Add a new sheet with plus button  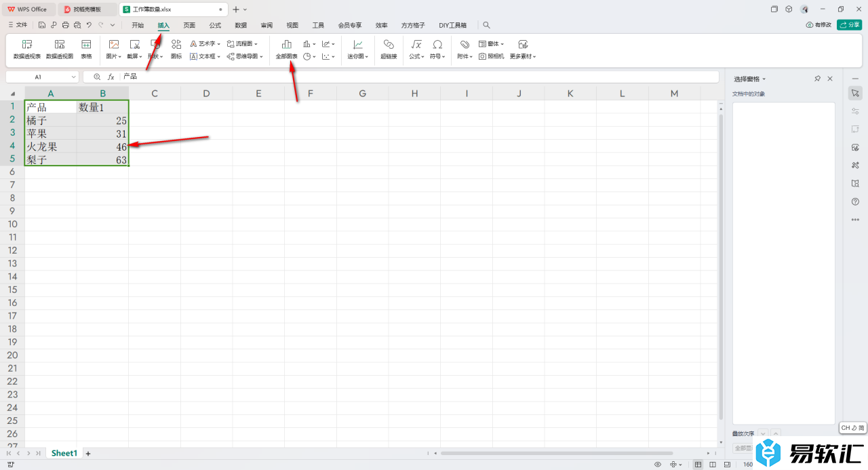pyautogui.click(x=87, y=453)
